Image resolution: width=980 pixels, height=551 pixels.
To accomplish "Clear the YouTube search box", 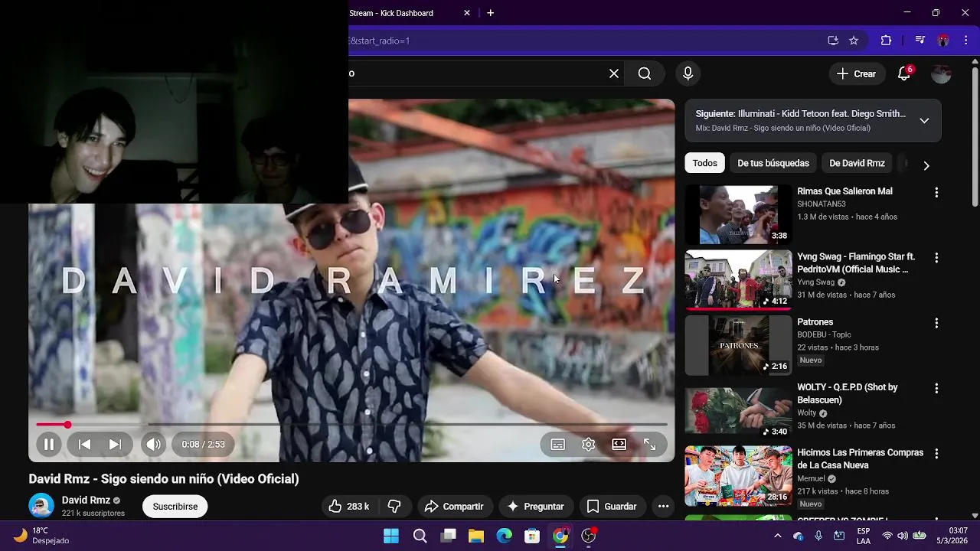I will [x=613, y=73].
